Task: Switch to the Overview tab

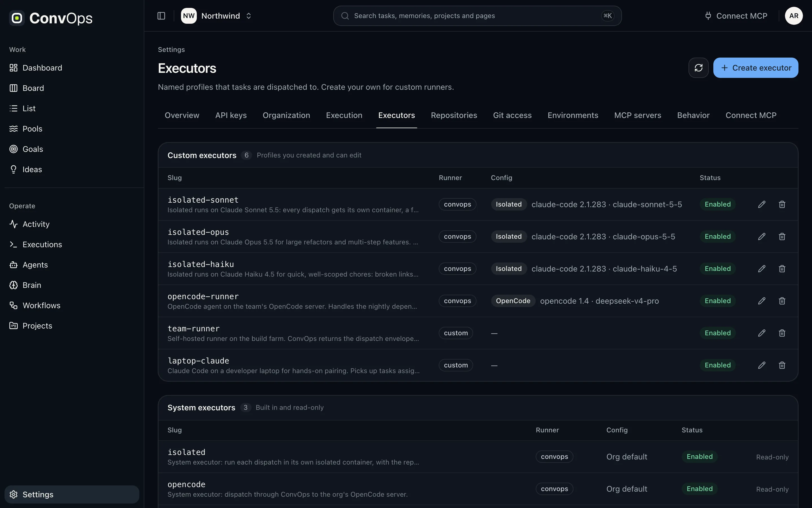Action: coord(182,115)
